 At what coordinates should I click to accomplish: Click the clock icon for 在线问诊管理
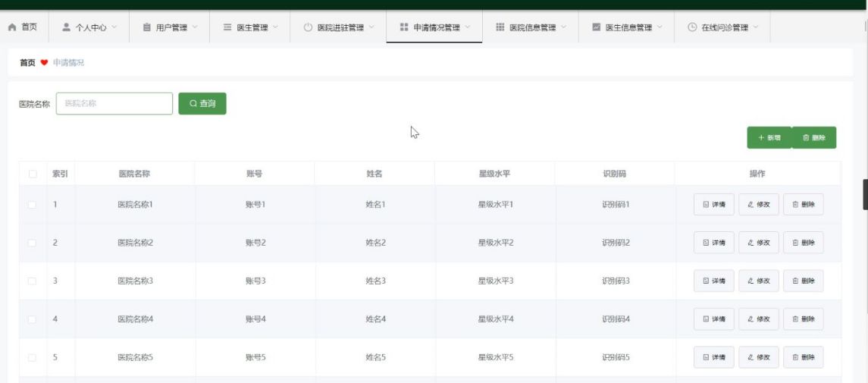coord(692,27)
